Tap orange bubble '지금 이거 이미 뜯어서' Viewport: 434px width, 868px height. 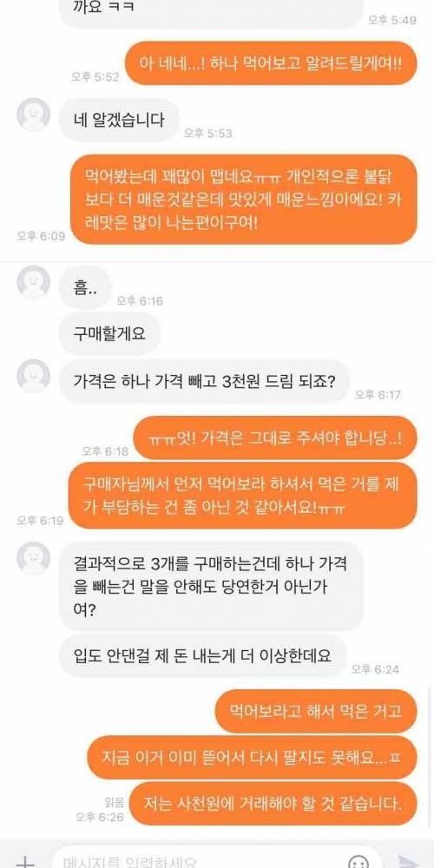click(x=252, y=757)
